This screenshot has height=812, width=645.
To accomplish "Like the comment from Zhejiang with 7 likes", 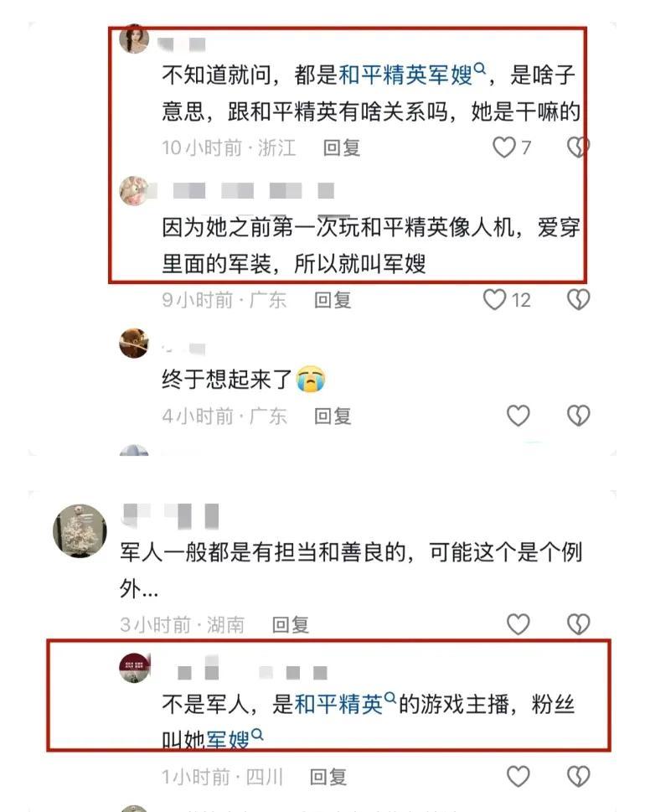I will pyautogui.click(x=503, y=147).
